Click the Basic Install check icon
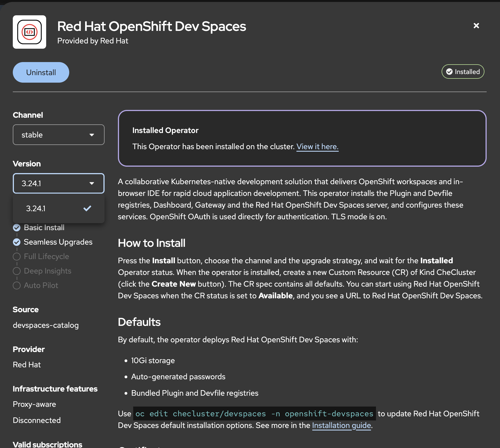 [x=17, y=228]
